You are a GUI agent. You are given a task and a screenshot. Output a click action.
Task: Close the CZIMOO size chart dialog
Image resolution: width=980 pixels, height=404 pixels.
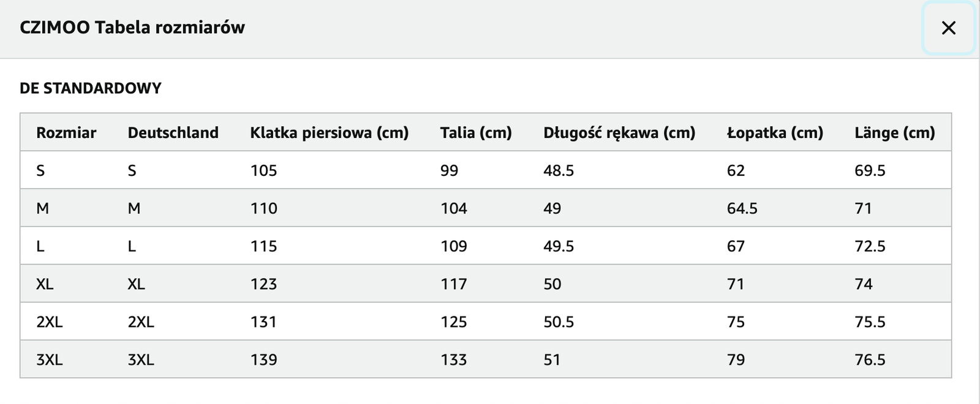tap(948, 28)
